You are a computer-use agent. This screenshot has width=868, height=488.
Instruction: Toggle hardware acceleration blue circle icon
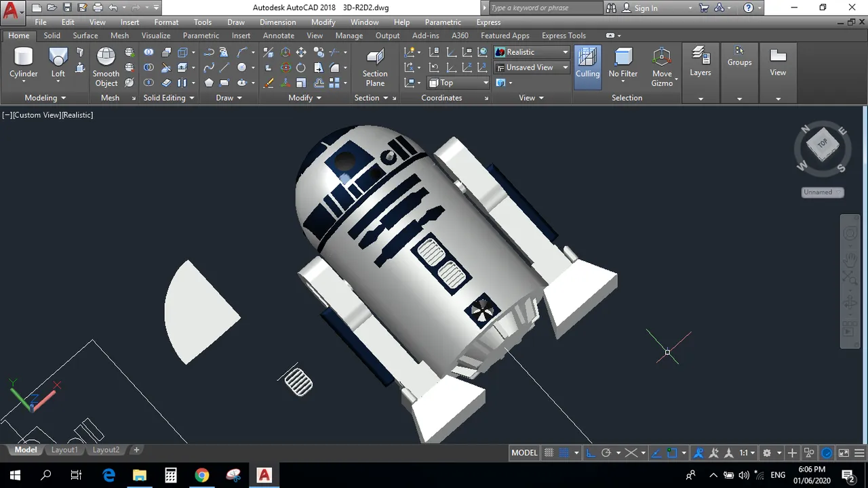pos(827,453)
